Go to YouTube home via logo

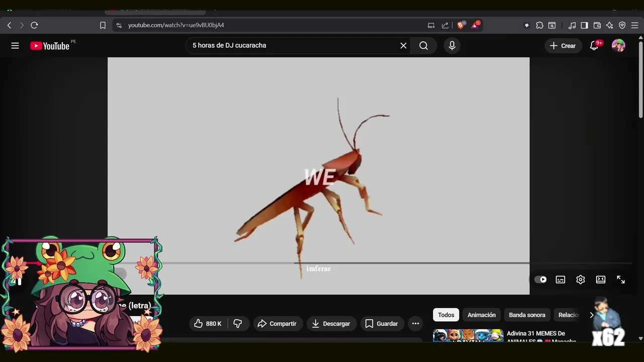50,46
